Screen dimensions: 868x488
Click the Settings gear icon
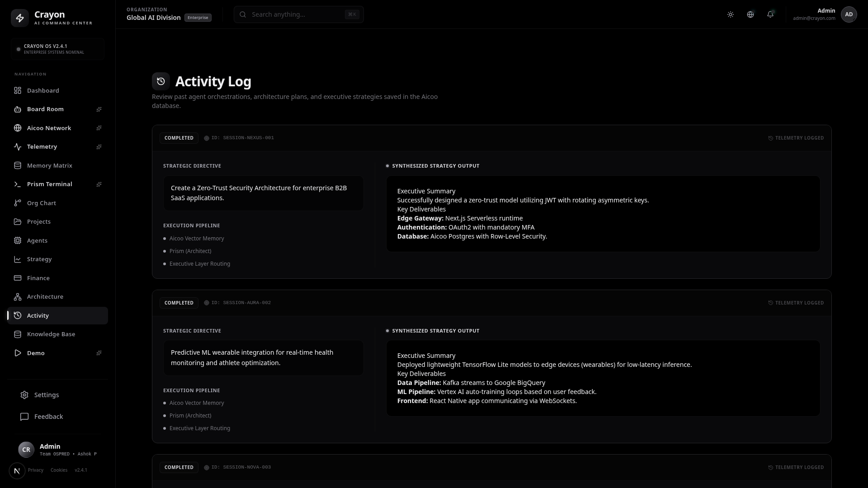[24, 395]
